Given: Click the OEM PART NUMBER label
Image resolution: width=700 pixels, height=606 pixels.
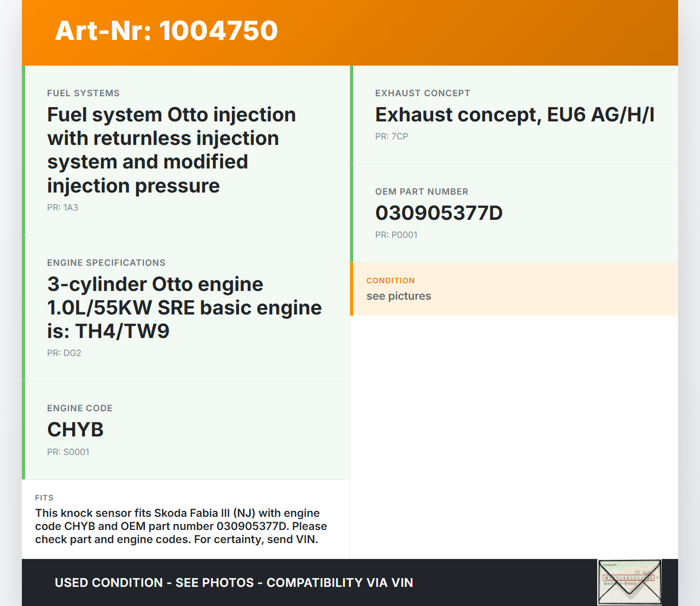Looking at the screenshot, I should pos(422,192).
